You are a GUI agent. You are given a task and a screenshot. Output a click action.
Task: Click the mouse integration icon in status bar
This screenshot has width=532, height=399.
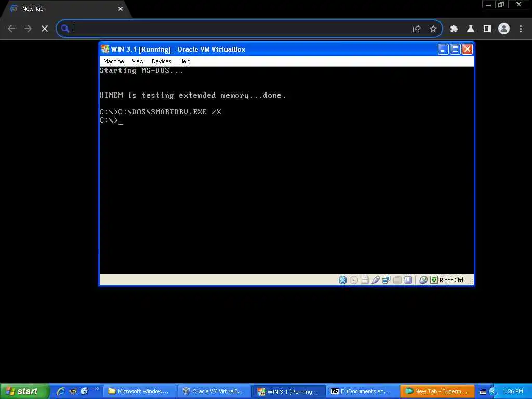(423, 280)
